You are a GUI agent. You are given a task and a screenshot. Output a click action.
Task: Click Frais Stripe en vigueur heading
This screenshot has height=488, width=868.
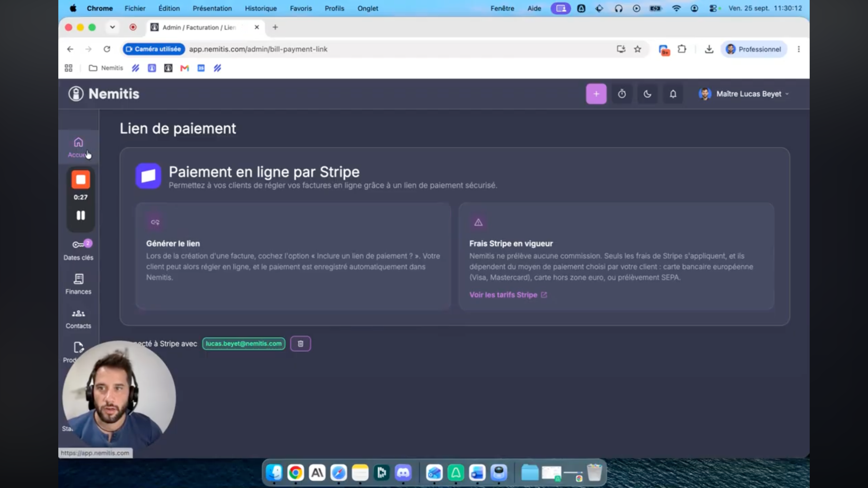pos(511,243)
